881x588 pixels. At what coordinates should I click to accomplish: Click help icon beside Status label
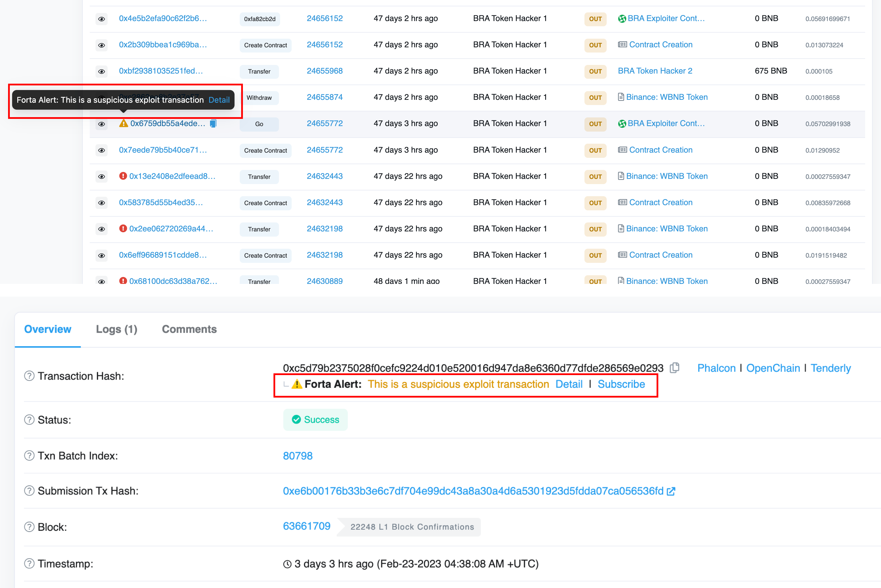(x=29, y=420)
